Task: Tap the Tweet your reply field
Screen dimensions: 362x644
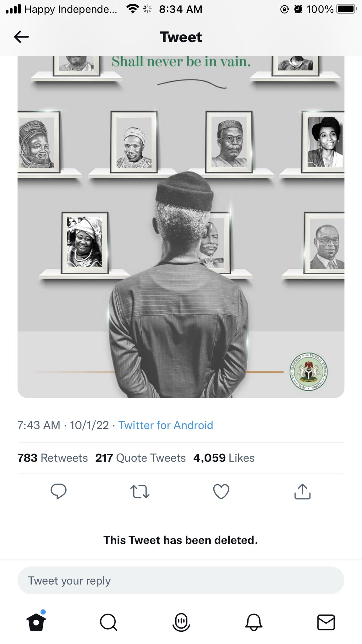Action: tap(181, 580)
